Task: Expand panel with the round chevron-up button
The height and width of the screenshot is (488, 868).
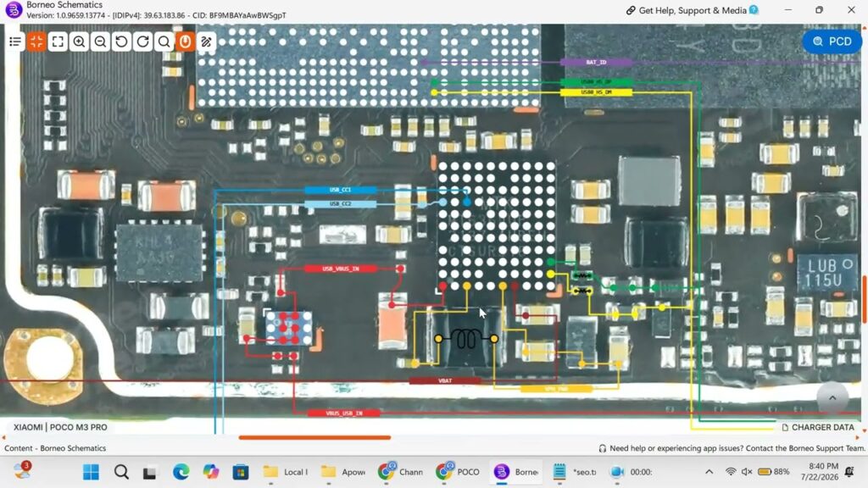Action: (832, 398)
